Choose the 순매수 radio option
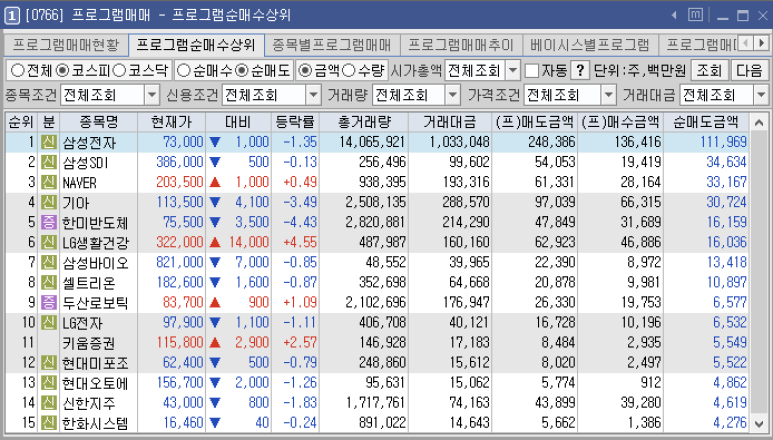Screen dimensions: 773x440 pos(183,70)
